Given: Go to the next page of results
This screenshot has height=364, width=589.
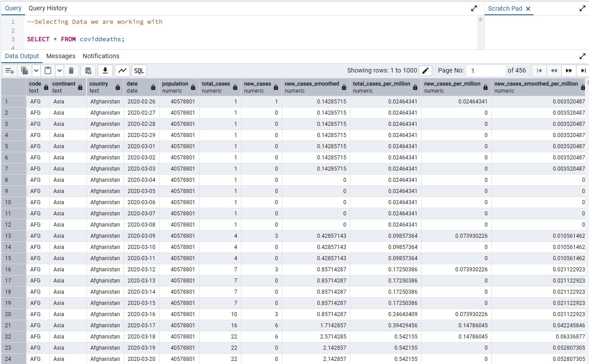Looking at the screenshot, I should coord(568,71).
